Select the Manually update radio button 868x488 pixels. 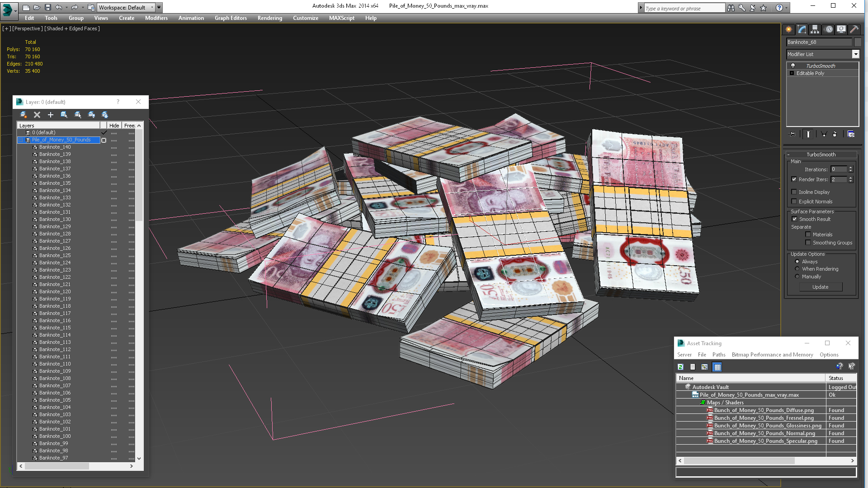pos(797,277)
